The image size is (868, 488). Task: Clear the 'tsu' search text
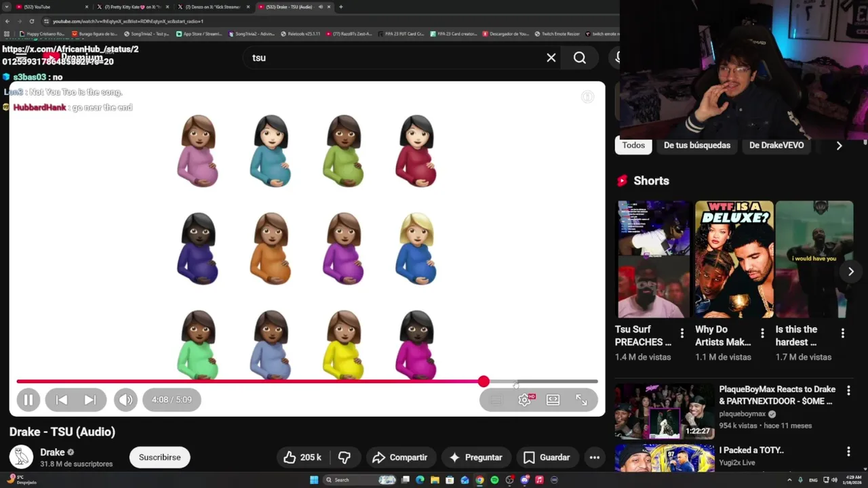click(x=551, y=58)
